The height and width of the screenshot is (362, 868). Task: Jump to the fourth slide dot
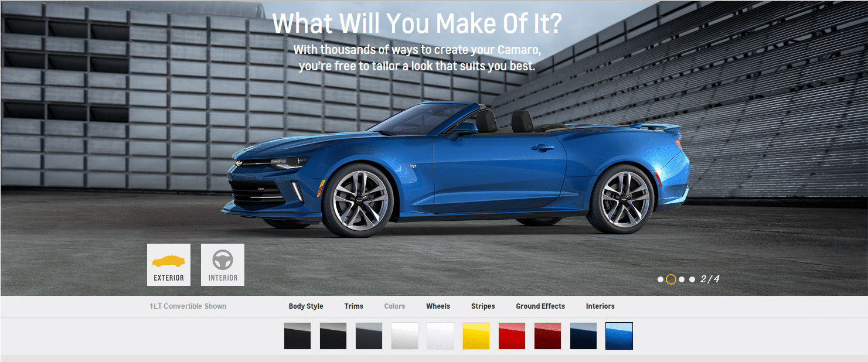[x=692, y=279]
